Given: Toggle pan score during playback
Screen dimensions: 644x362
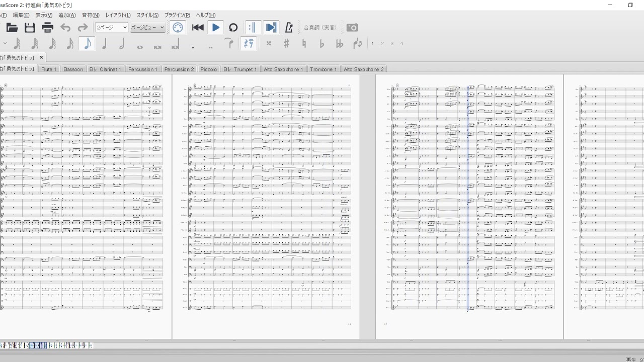Looking at the screenshot, I should click(271, 28).
